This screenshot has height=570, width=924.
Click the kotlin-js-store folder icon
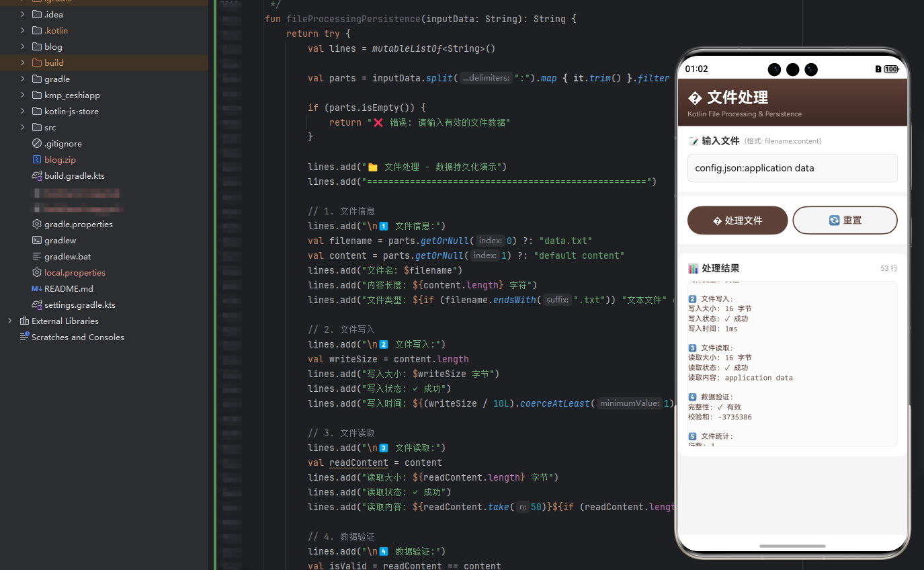[37, 111]
